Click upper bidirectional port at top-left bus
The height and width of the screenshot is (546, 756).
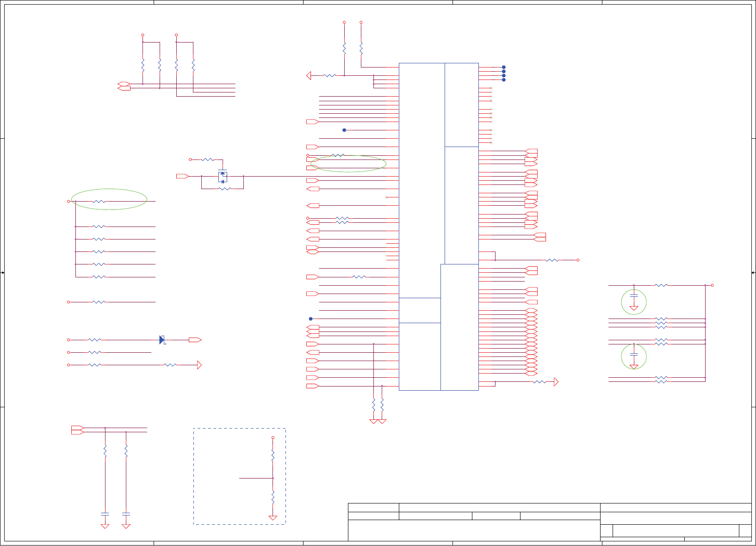point(124,84)
